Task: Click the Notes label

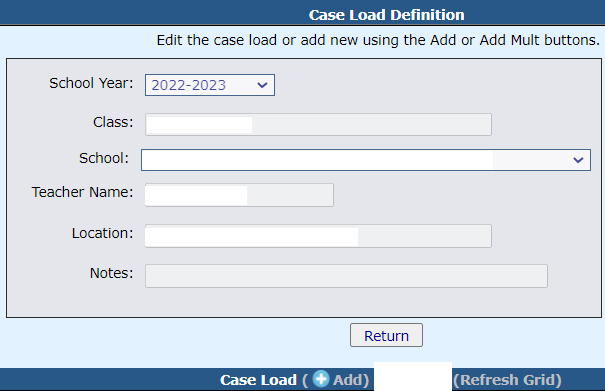Action: tap(112, 273)
